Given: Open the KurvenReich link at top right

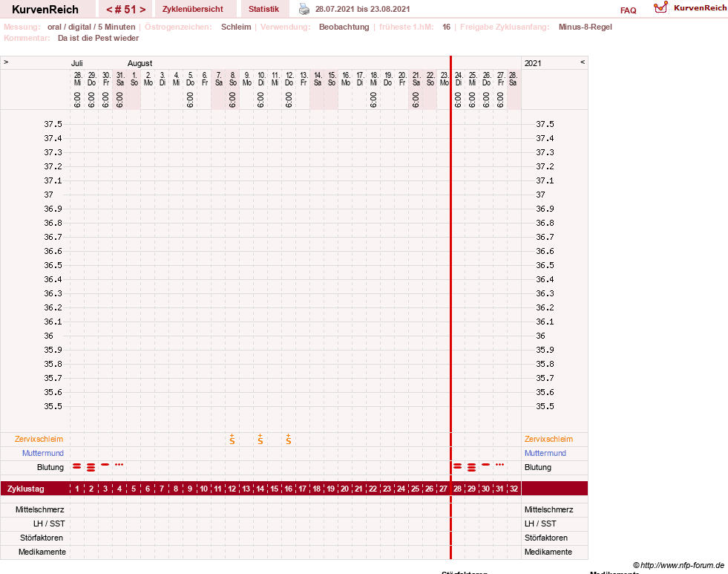Looking at the screenshot, I should 700,8.
